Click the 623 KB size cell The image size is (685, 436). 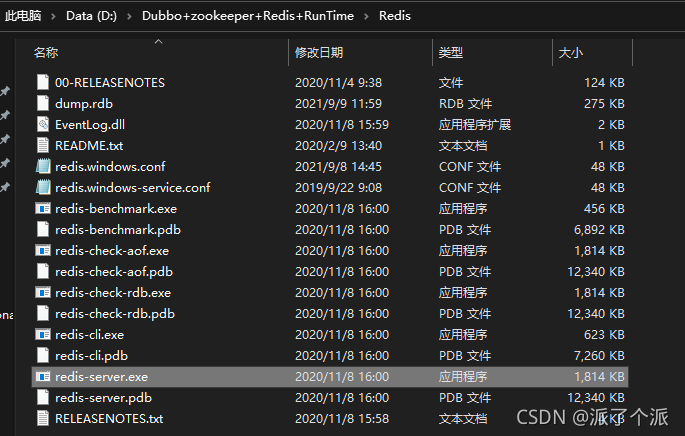pos(604,334)
